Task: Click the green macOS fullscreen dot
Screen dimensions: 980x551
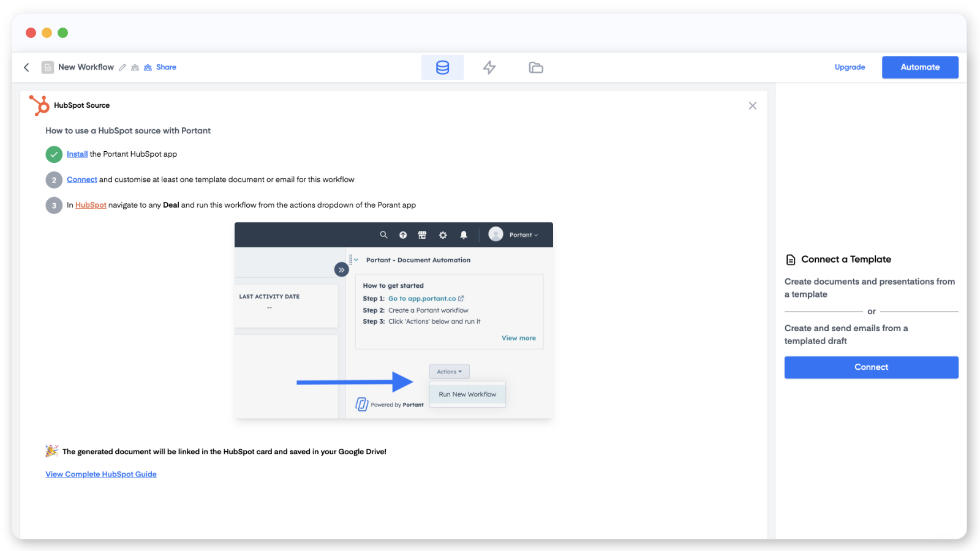Action: pyautogui.click(x=62, y=32)
